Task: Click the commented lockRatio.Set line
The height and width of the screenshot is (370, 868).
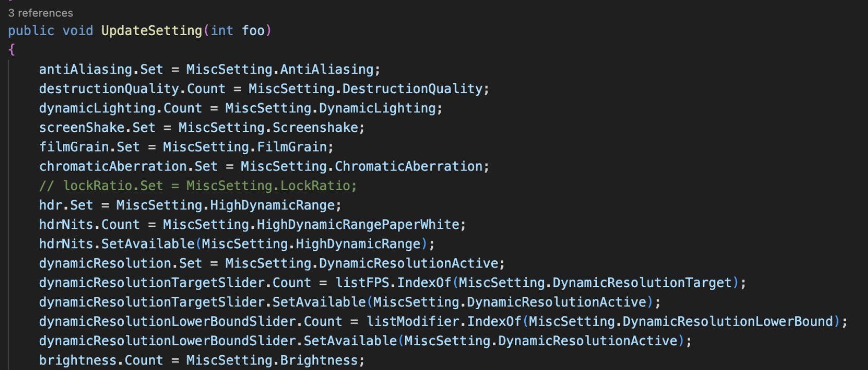Action: (x=198, y=186)
